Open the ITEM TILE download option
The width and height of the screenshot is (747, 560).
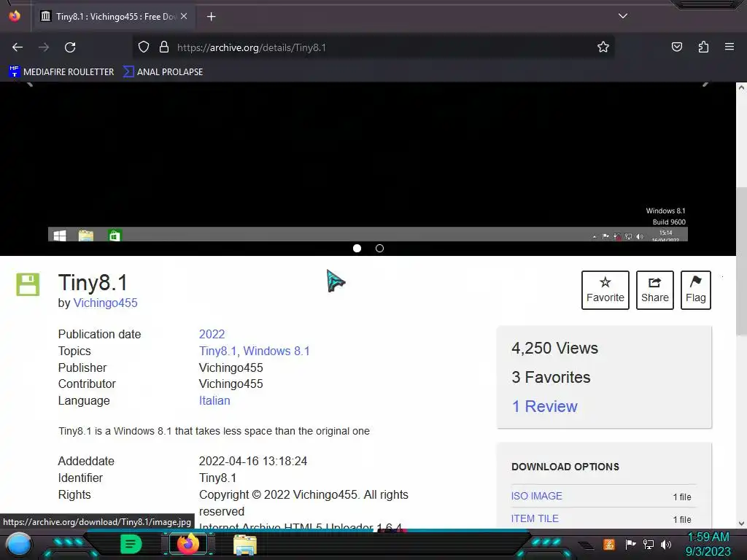(x=535, y=518)
